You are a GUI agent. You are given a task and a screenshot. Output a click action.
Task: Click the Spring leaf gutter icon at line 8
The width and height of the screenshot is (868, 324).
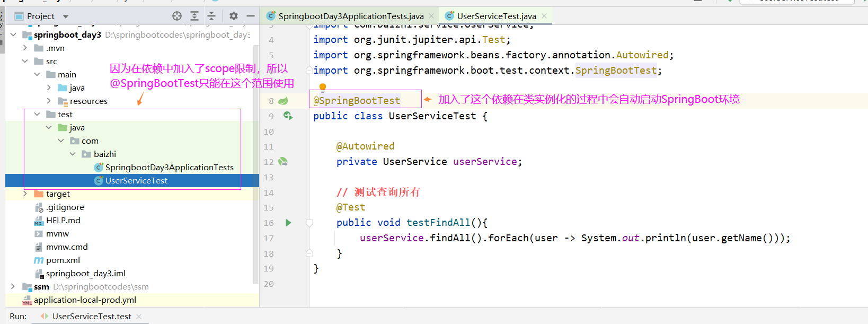[x=284, y=101]
